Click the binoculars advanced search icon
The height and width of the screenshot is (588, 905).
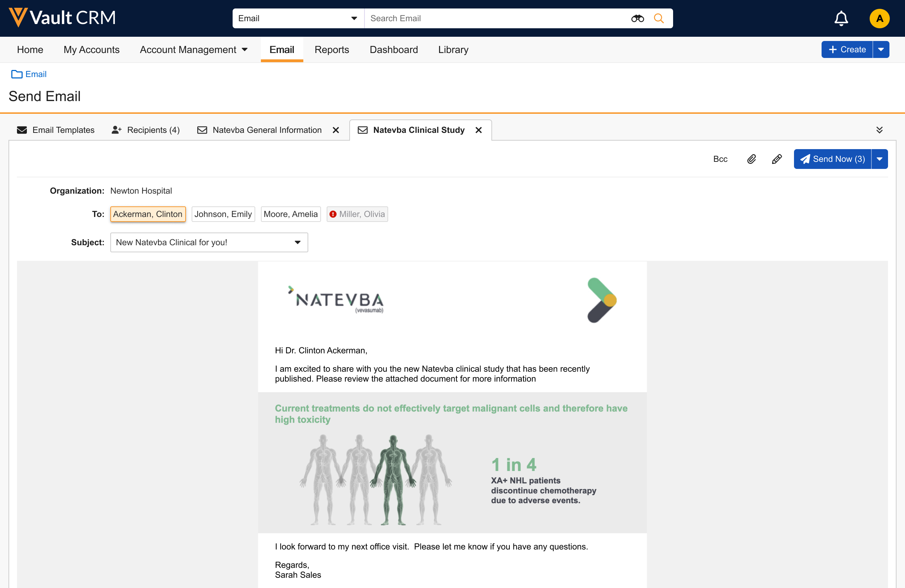pyautogui.click(x=637, y=18)
